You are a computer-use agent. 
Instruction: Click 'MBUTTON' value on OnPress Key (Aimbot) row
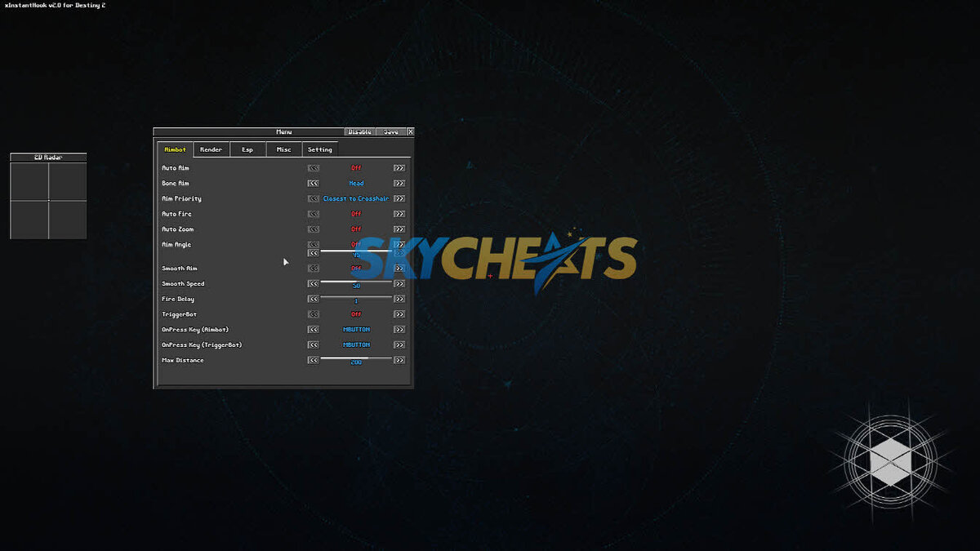(x=356, y=330)
